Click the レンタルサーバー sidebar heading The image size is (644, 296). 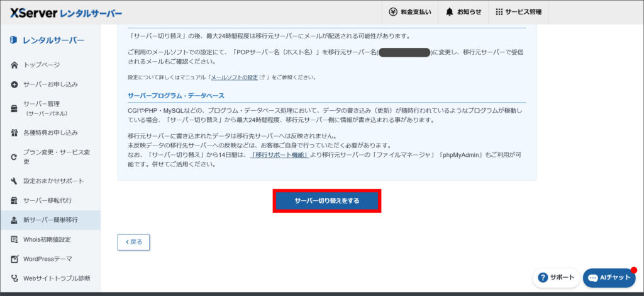pyautogui.click(x=53, y=40)
